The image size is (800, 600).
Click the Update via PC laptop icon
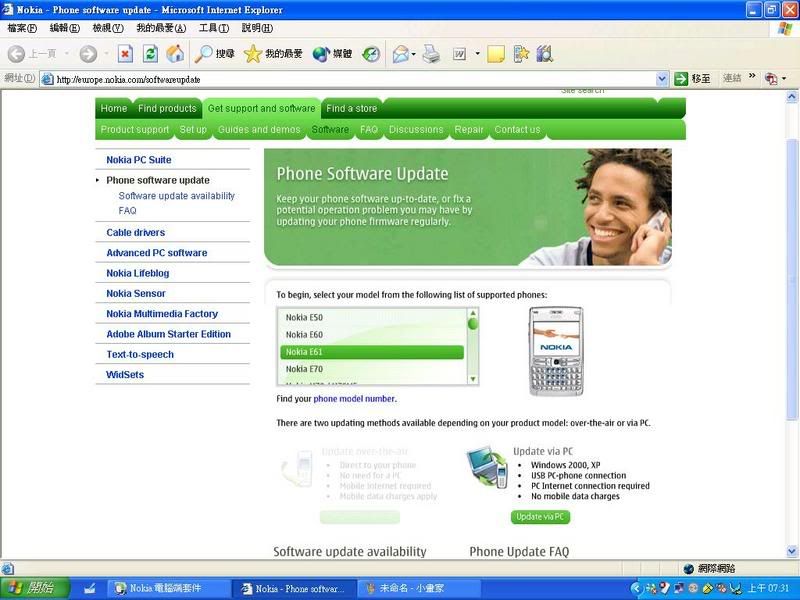486,467
